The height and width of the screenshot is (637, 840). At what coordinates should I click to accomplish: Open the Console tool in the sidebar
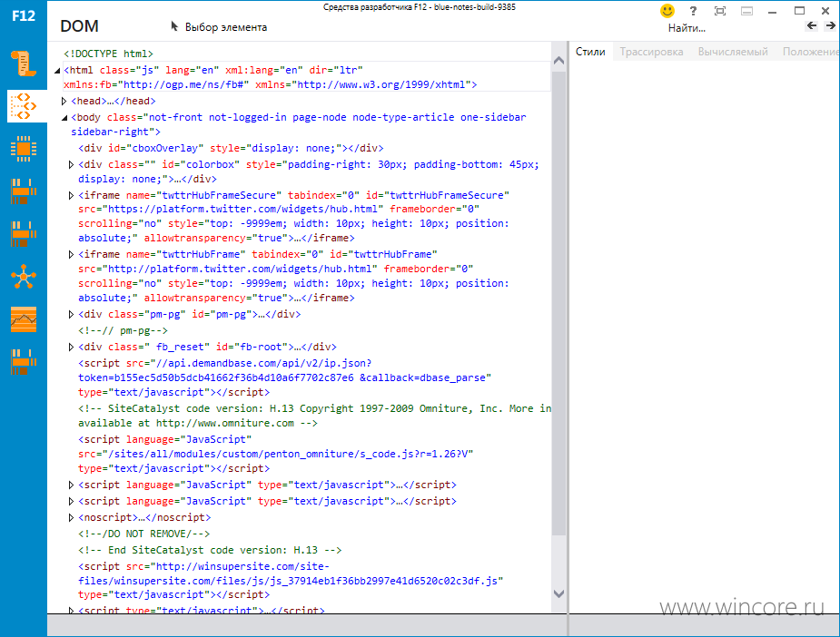[x=23, y=64]
